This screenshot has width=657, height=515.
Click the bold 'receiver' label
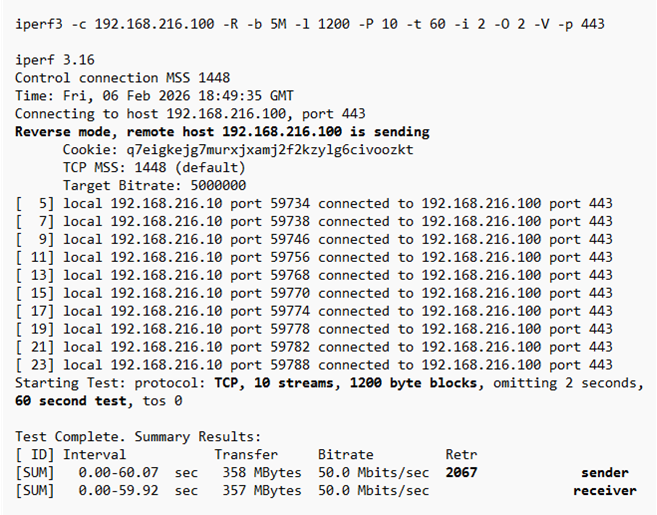(x=605, y=491)
